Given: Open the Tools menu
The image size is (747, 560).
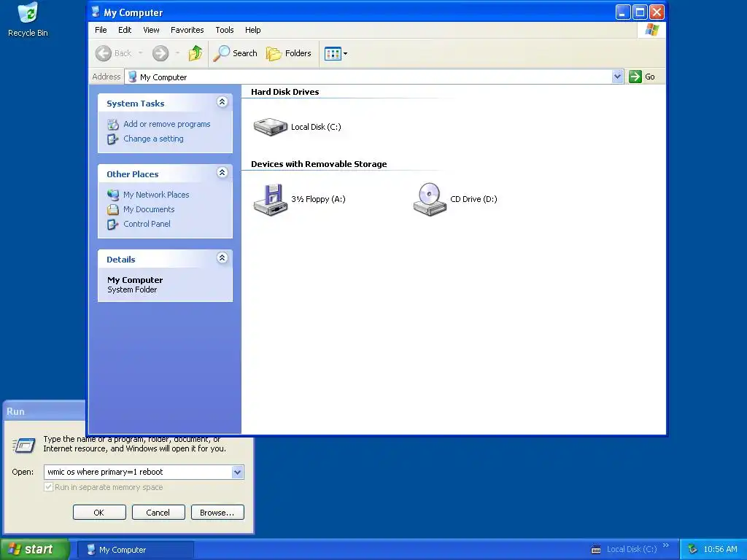Looking at the screenshot, I should (225, 30).
